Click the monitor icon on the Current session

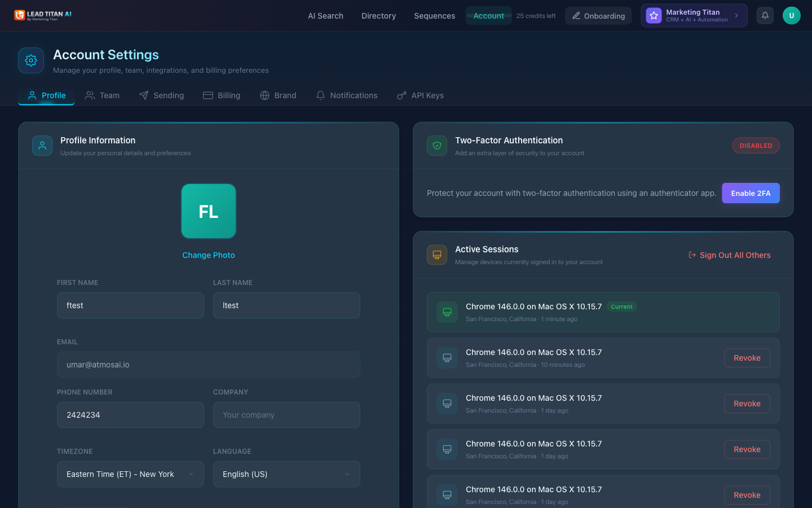pos(447,312)
